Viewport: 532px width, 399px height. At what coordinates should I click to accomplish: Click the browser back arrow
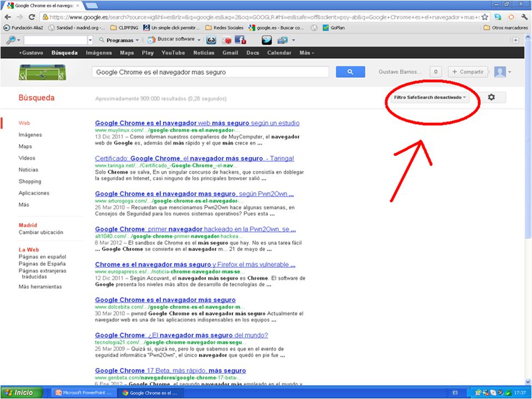(8, 17)
